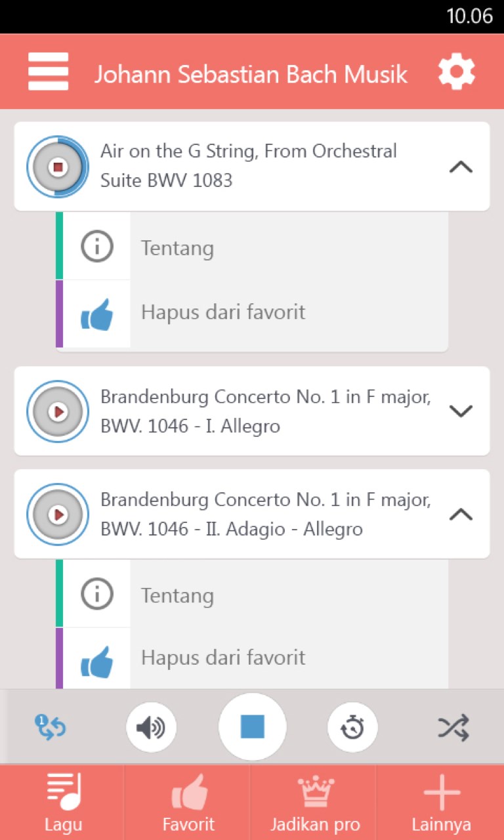Play Brandenburg Concerto II. Adagio - Allegro
This screenshot has width=504, height=840.
[x=58, y=514]
